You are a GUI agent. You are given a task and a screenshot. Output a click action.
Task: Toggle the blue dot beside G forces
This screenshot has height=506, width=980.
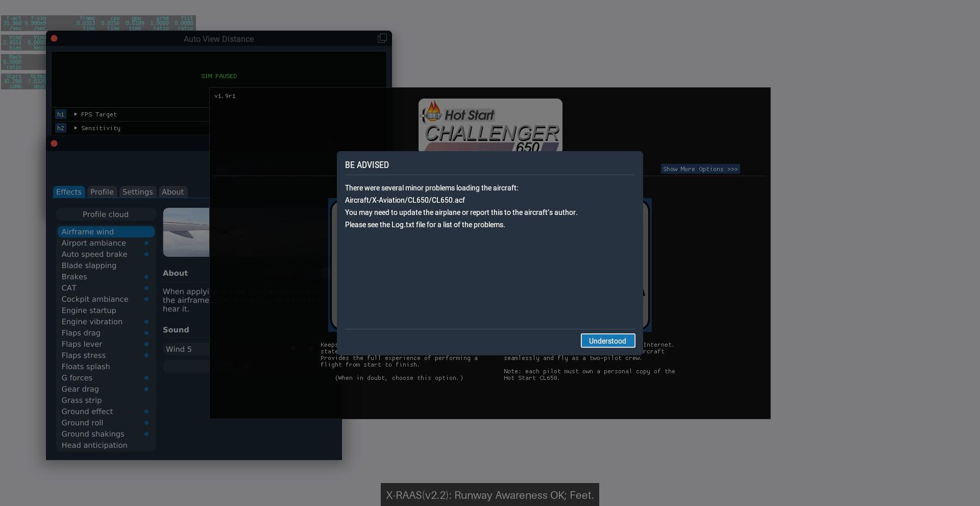click(x=146, y=378)
